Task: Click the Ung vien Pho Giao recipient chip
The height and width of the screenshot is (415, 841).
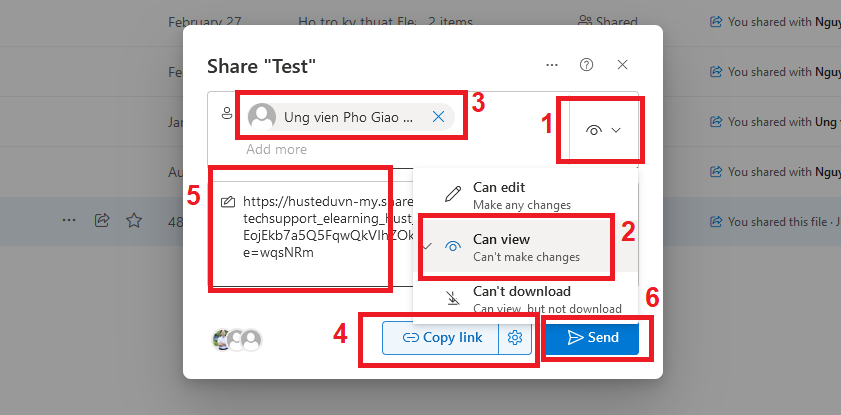Action: [345, 117]
